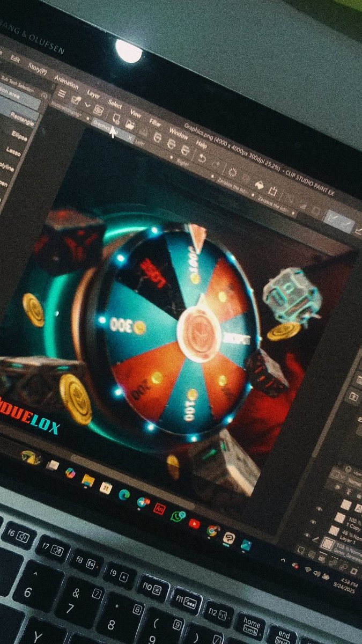Click the Undo arrow icon
Viewport: 362px width, 644px height.
click(x=202, y=158)
